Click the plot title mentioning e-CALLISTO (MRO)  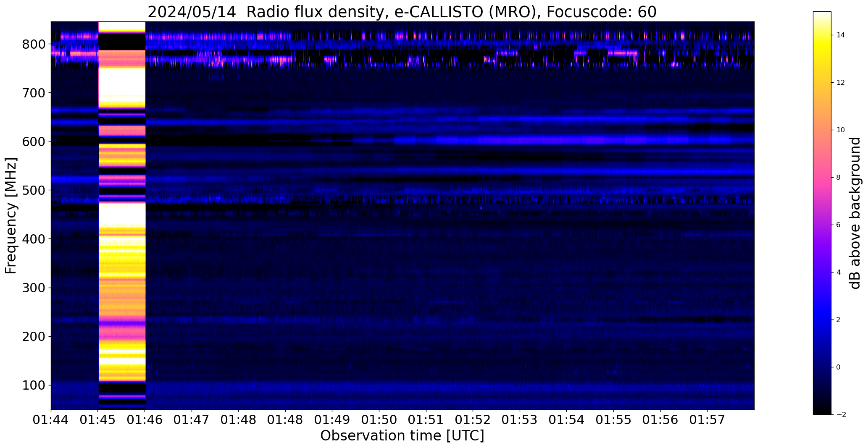[x=402, y=12]
